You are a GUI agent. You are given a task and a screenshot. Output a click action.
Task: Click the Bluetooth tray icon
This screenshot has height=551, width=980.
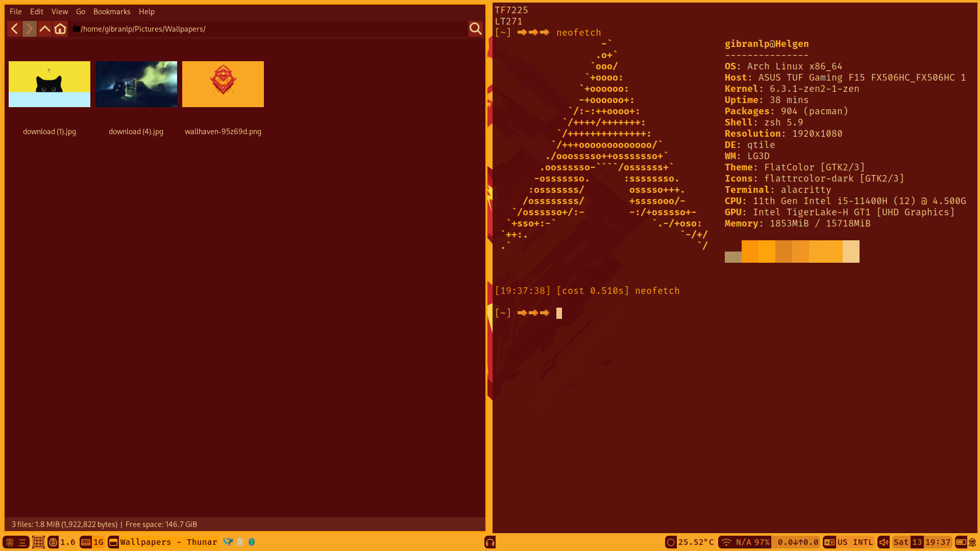tap(252, 542)
